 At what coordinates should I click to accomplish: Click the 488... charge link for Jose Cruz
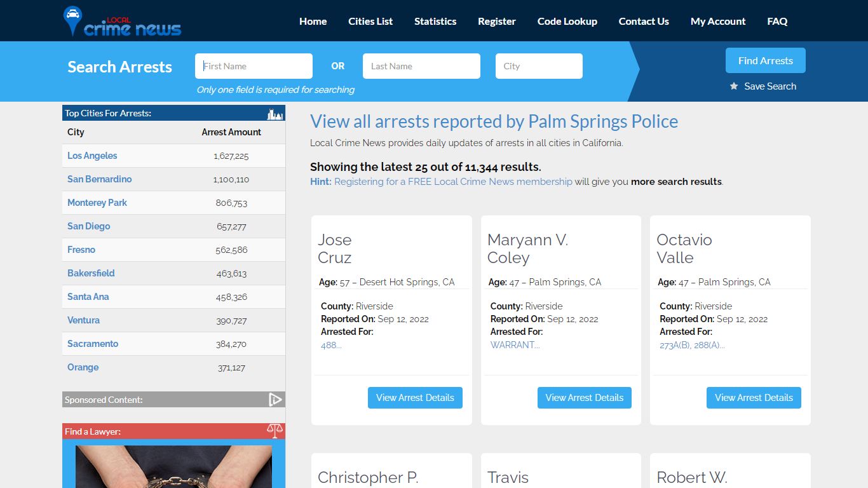click(331, 345)
